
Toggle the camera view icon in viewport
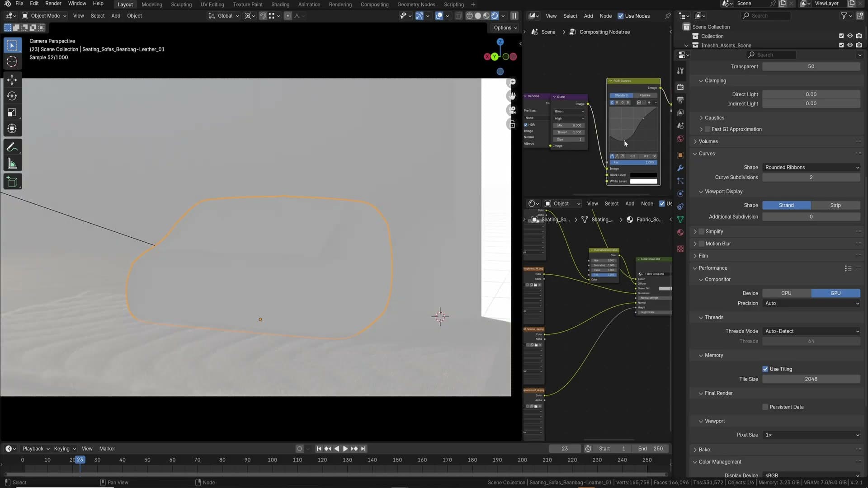(512, 110)
